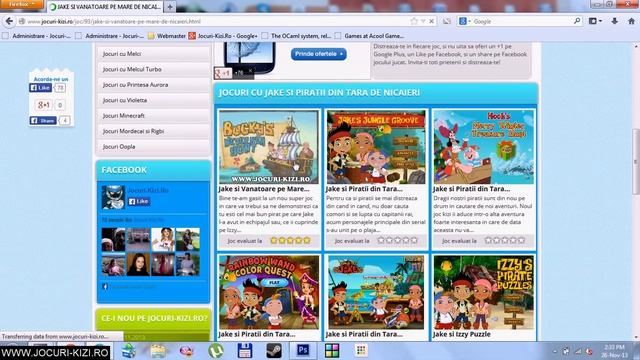Open the search engine selector dropdown
This screenshot has height=360, width=640.
click(x=465, y=21)
